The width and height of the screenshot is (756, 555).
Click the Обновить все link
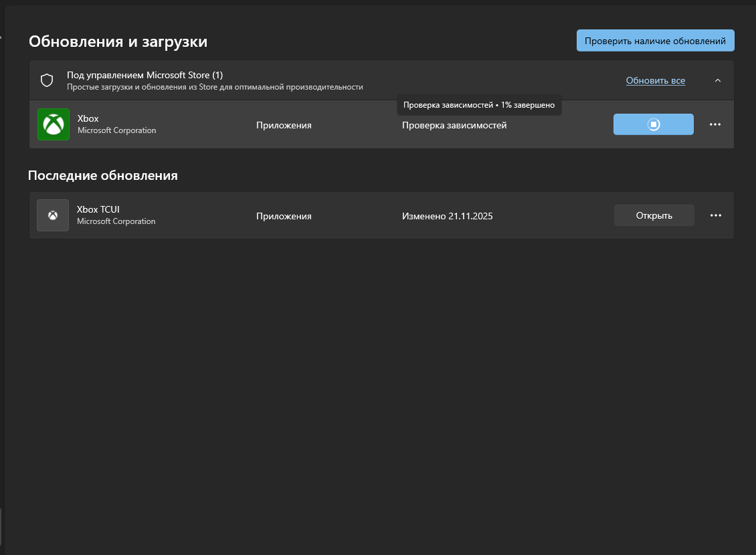point(655,80)
